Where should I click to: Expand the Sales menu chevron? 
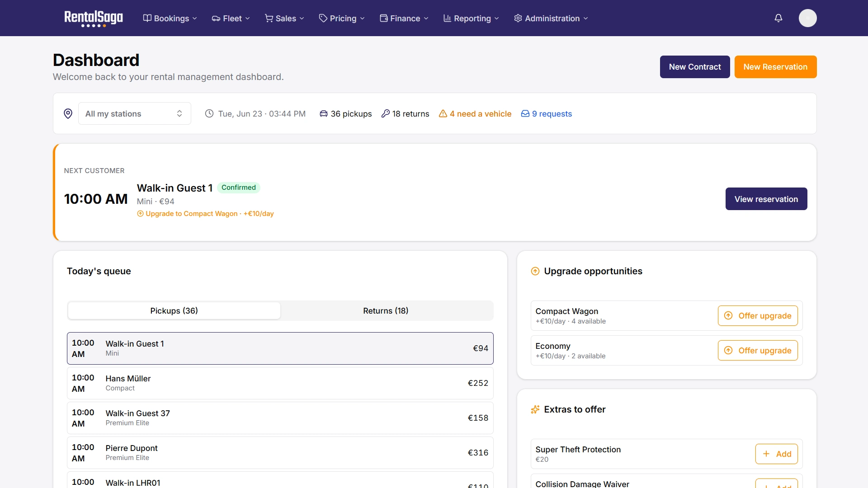[302, 19]
